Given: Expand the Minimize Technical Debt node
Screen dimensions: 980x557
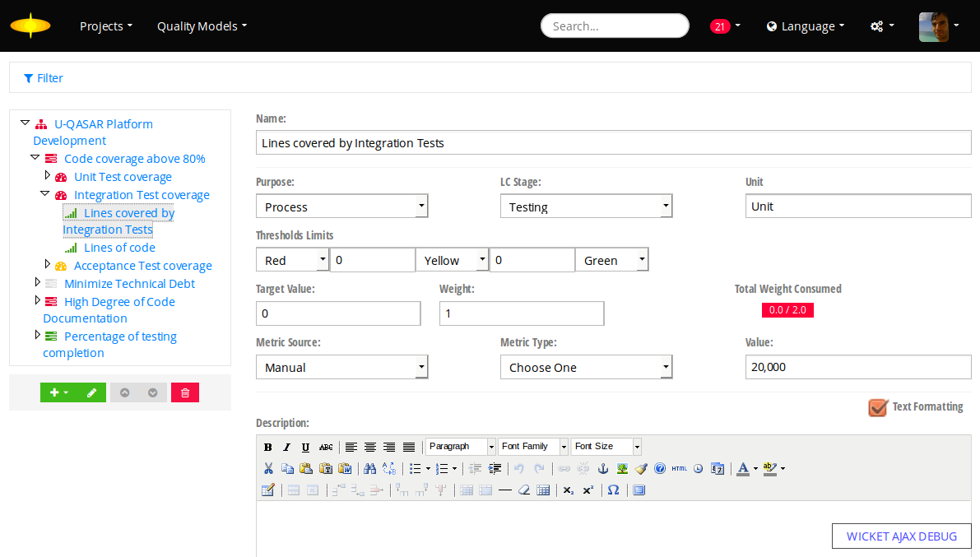Looking at the screenshot, I should (38, 282).
